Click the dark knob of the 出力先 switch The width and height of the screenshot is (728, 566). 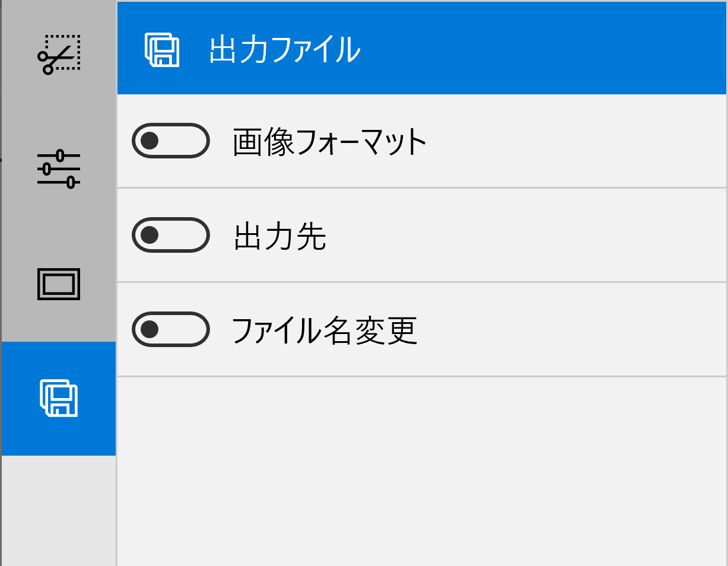[x=150, y=235]
